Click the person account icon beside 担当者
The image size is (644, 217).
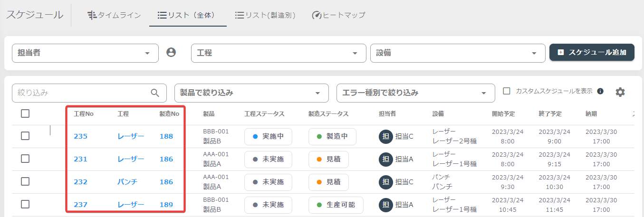(171, 53)
